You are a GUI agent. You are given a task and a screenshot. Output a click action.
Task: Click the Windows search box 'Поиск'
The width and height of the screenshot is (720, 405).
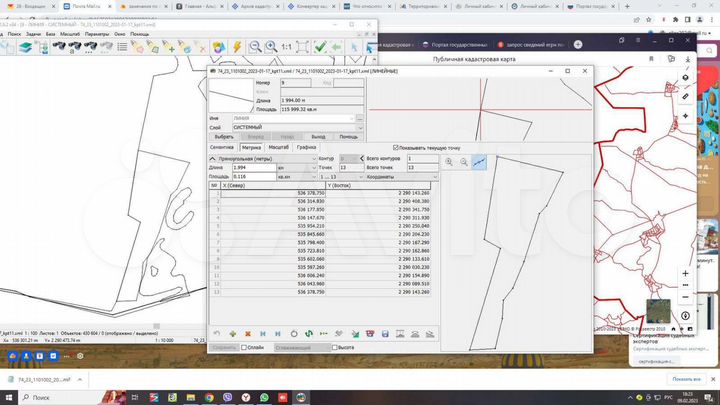tap(62, 397)
